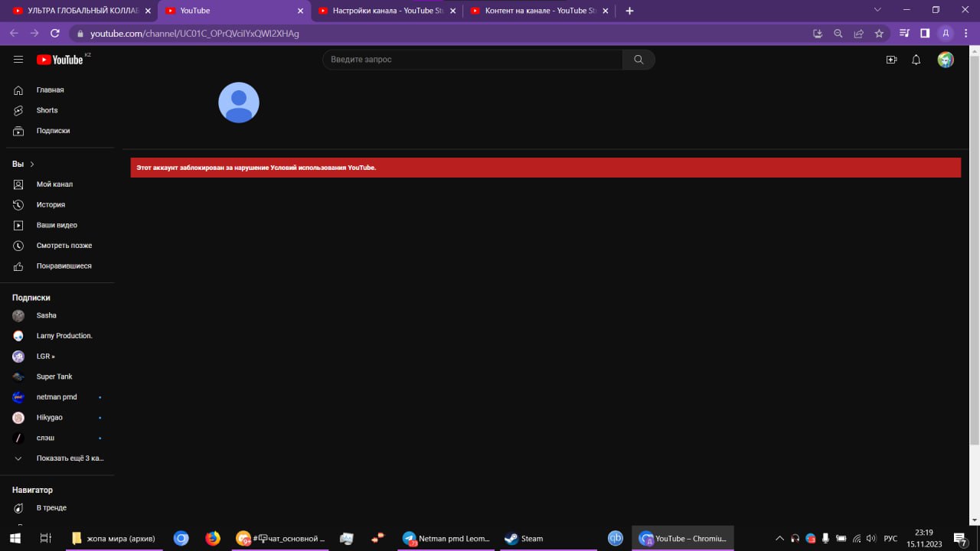980x551 pixels.
Task: Toggle the browser side panel
Action: (x=925, y=34)
